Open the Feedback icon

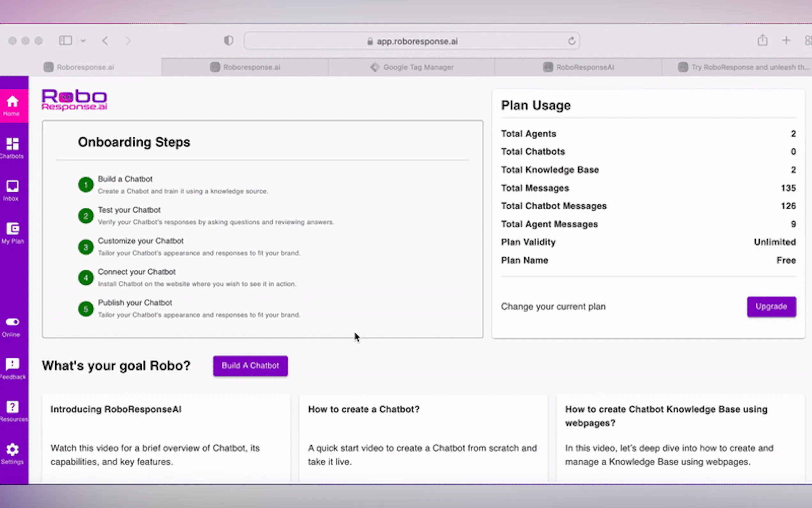point(12,364)
